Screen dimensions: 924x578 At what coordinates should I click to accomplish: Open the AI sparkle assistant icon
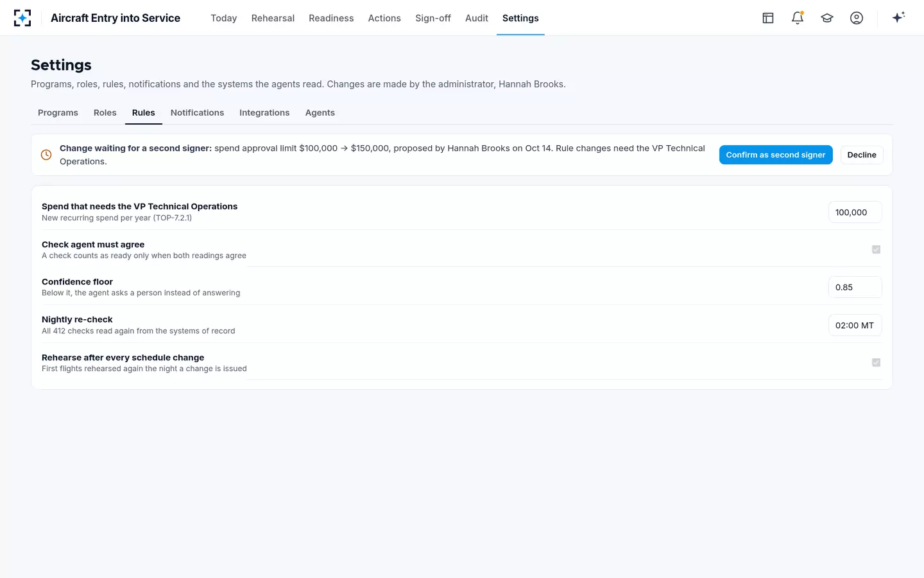pyautogui.click(x=898, y=17)
